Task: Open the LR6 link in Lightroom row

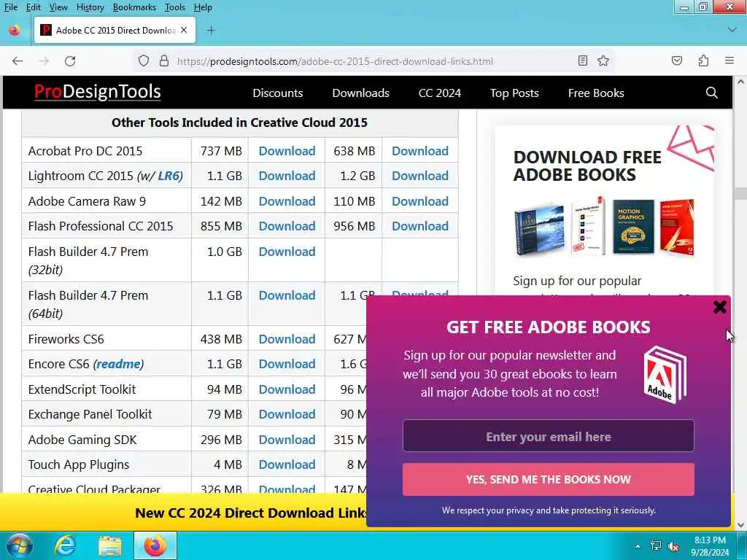Action: pos(169,176)
